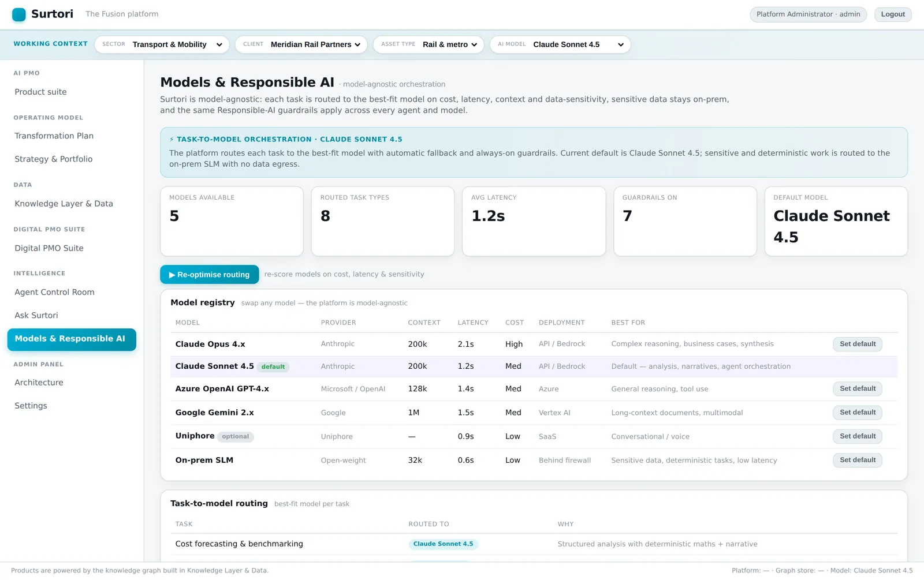Click the 'Claude Sonnet 4.5' registry row name

click(214, 366)
